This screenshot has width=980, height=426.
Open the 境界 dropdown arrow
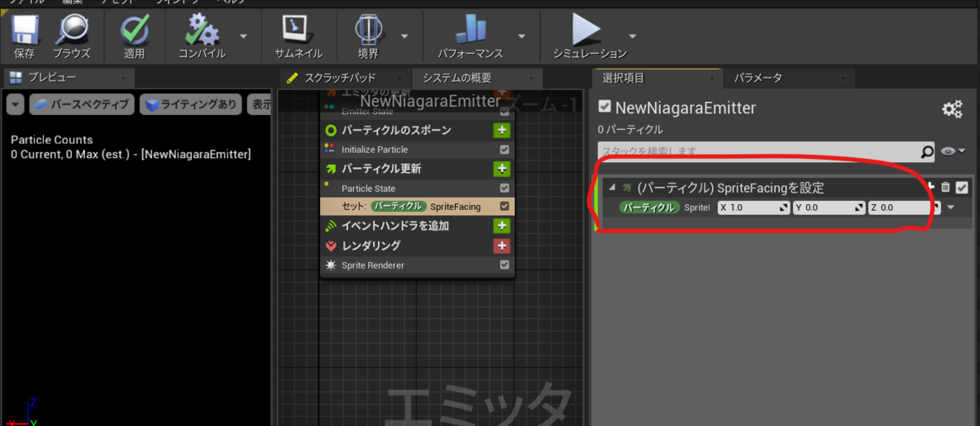[405, 36]
